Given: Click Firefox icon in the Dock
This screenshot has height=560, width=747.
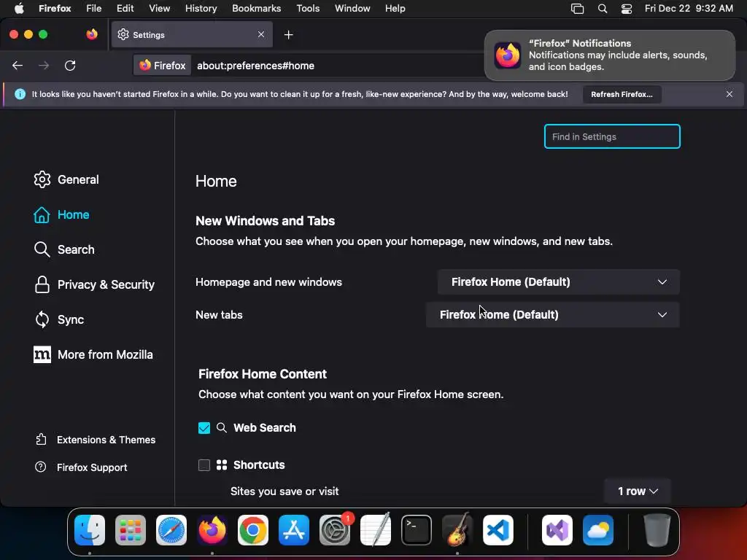Looking at the screenshot, I should [212, 530].
